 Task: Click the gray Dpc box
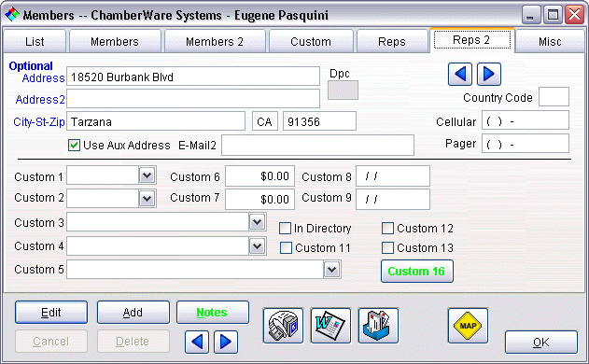click(343, 91)
